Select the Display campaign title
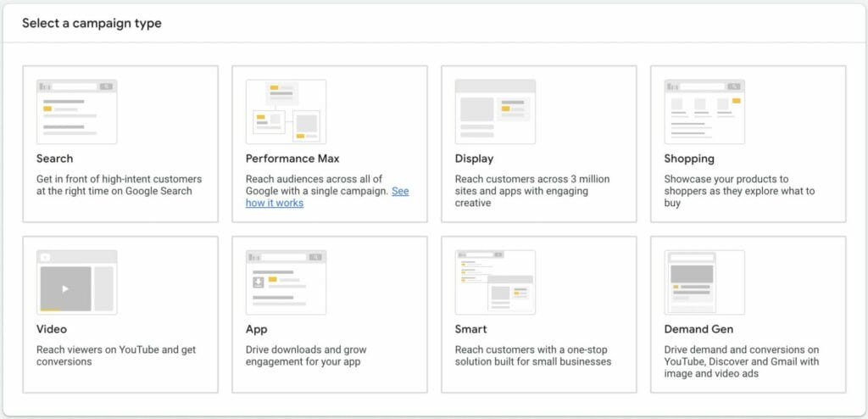868x419 pixels. click(x=474, y=159)
